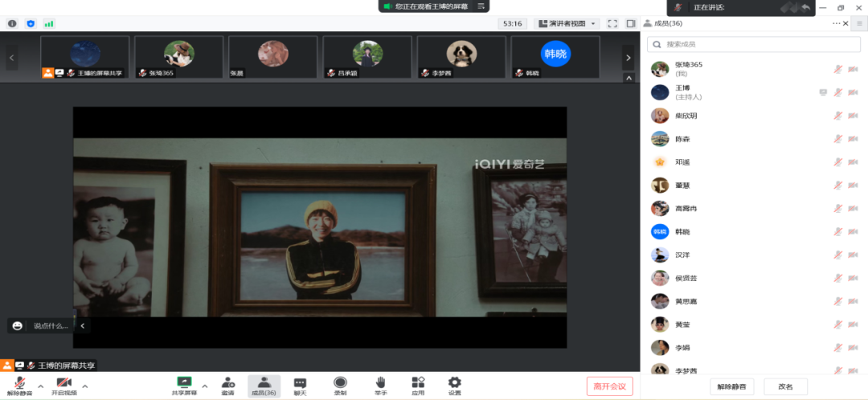Open the 演讲者视图 view dropdown
This screenshot has width=868, height=400.
coord(567,24)
